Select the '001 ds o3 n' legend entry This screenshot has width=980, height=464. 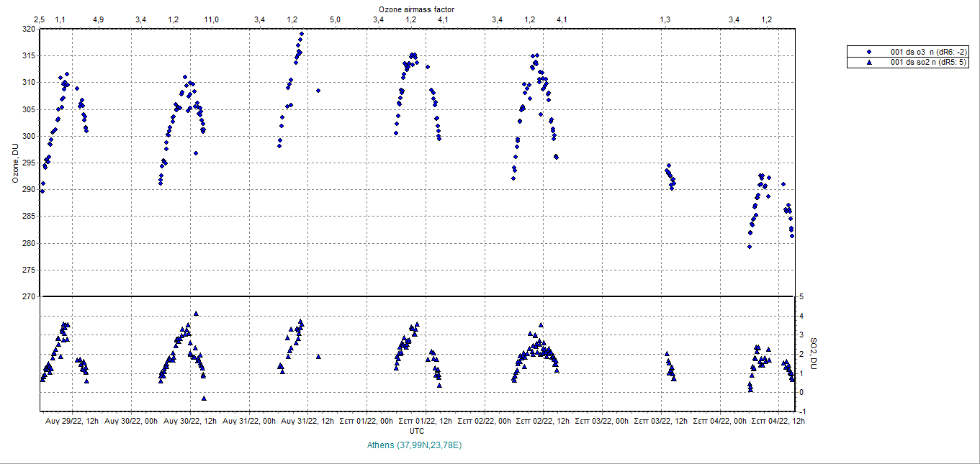(x=930, y=52)
